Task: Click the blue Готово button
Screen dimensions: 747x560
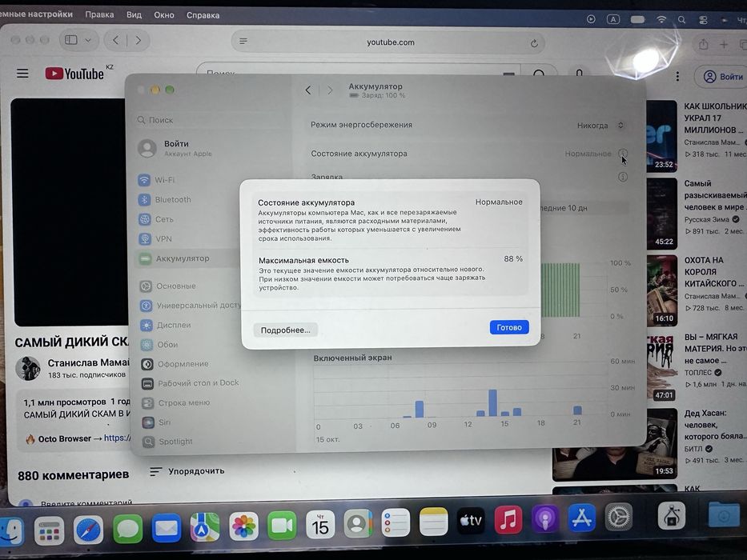Action: pos(508,327)
